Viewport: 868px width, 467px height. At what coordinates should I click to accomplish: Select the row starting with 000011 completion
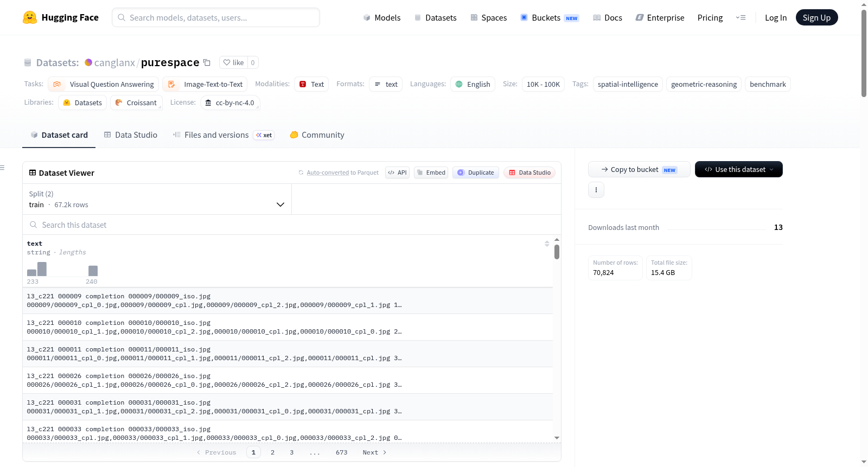pyautogui.click(x=288, y=354)
